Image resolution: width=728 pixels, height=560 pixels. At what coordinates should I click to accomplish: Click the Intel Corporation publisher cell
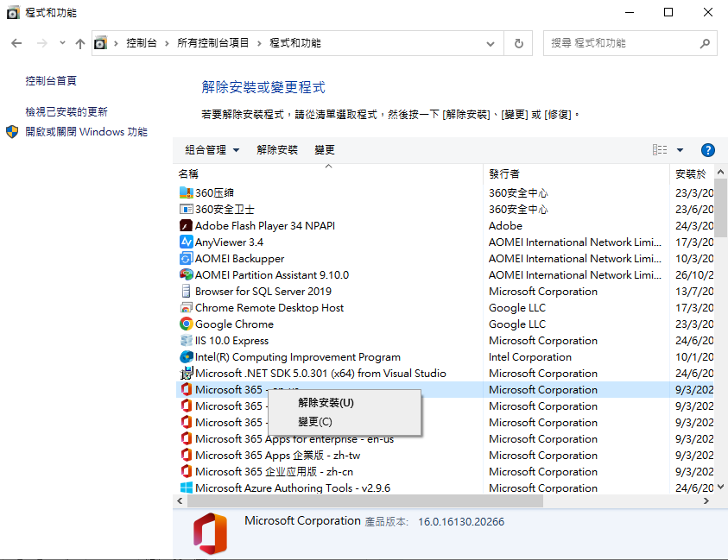(x=529, y=356)
